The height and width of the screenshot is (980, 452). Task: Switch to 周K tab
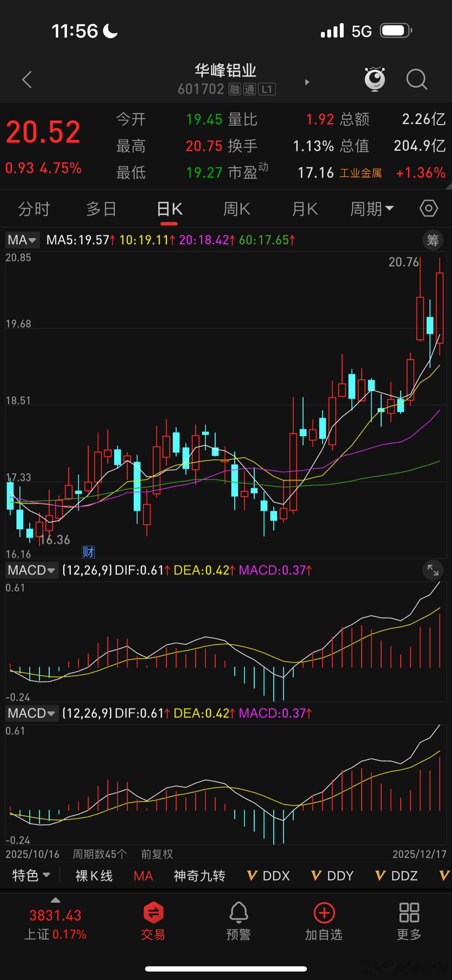tap(236, 208)
